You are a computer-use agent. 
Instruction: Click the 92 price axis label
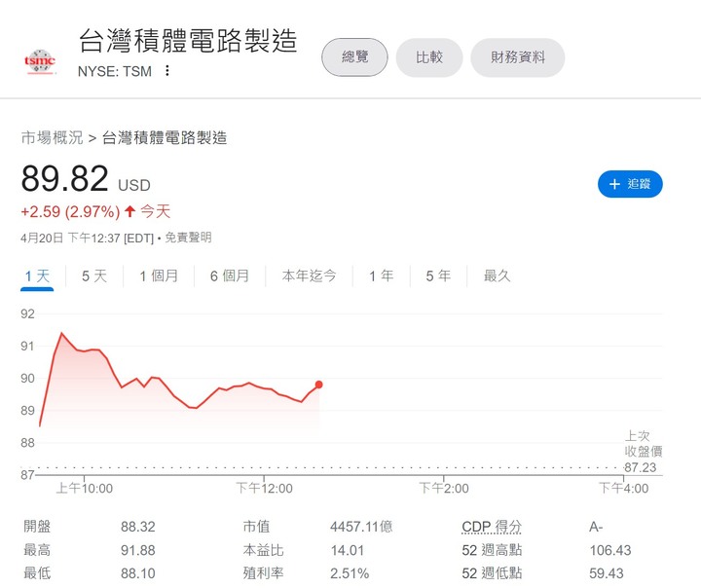tap(27, 313)
